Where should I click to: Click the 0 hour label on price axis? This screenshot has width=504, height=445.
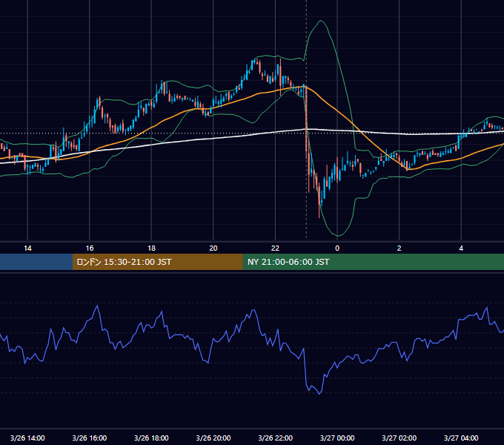[337, 248]
